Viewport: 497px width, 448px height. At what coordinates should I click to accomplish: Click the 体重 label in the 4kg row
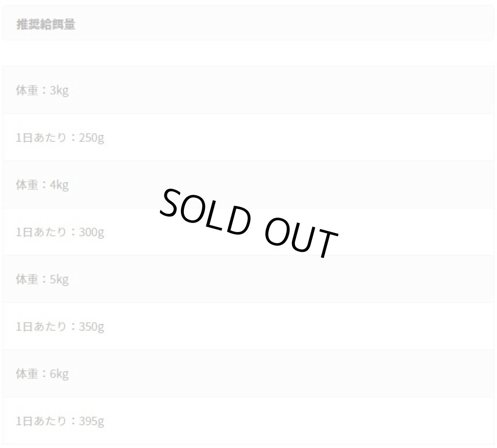pos(27,185)
